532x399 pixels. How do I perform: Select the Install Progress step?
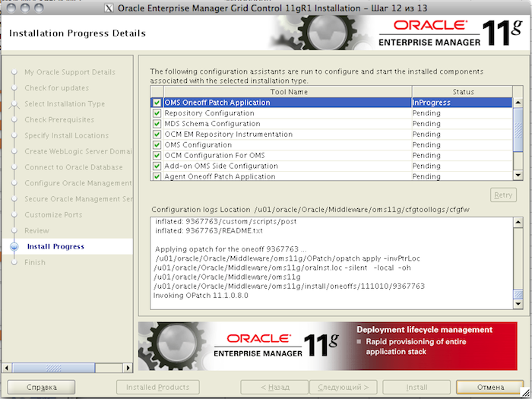coord(55,246)
